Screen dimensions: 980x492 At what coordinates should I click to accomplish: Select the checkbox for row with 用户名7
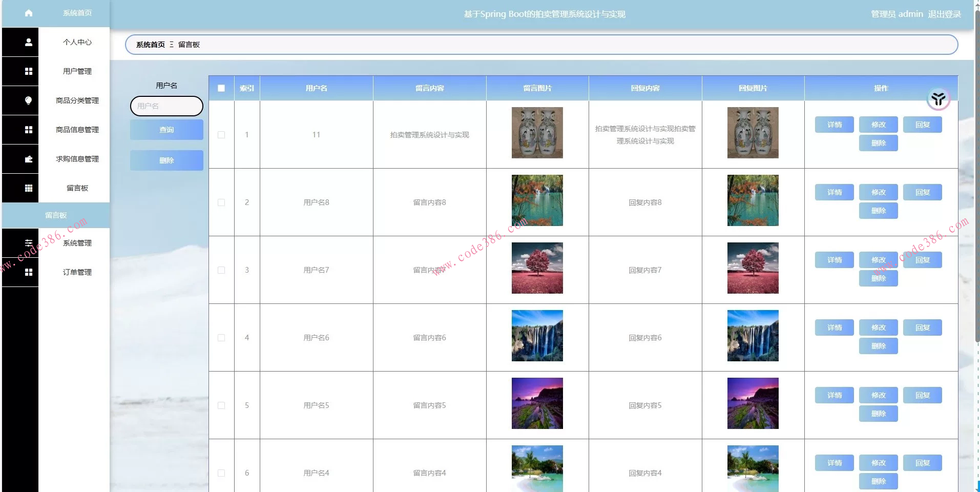pyautogui.click(x=221, y=270)
